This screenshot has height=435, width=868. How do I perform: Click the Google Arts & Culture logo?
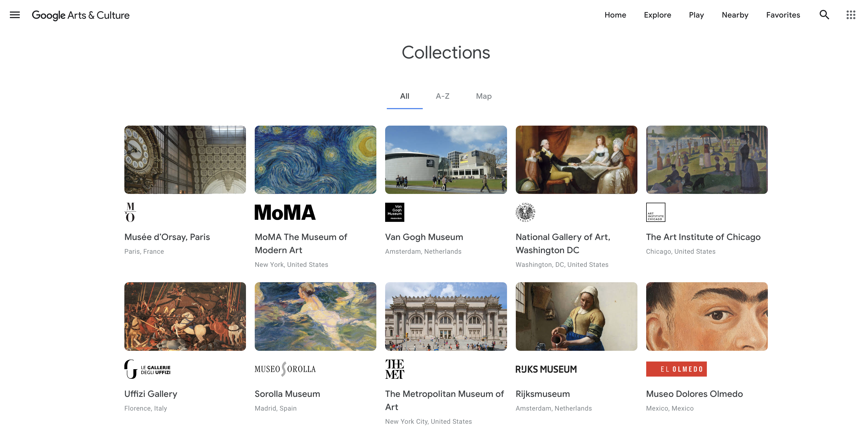[x=80, y=15]
